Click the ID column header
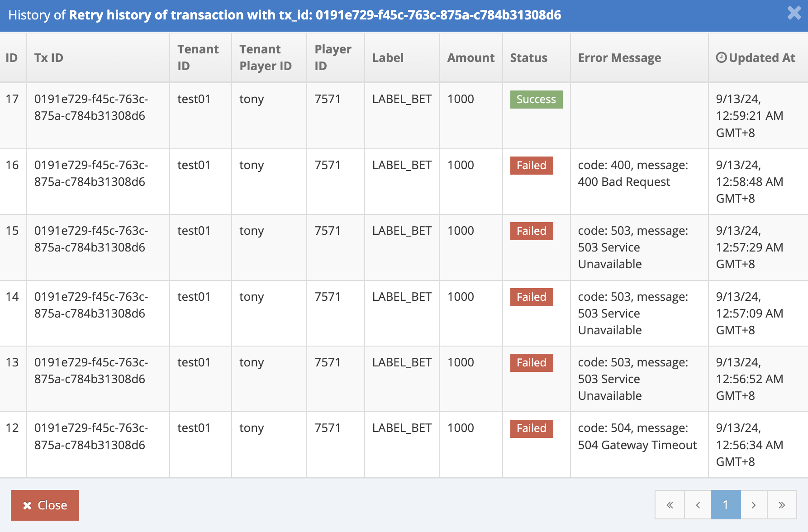Viewport: 808px width, 532px height. (12, 58)
